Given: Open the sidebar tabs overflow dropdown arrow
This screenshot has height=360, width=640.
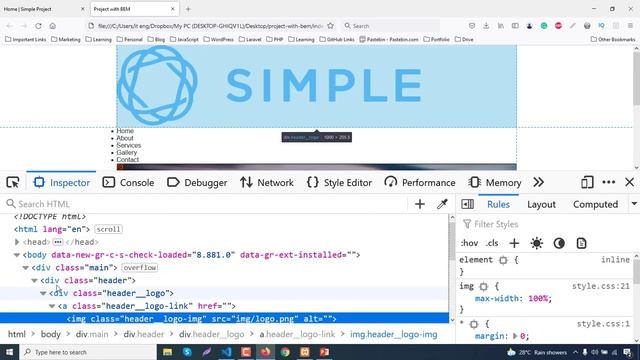Looking at the screenshot, I should point(634,204).
